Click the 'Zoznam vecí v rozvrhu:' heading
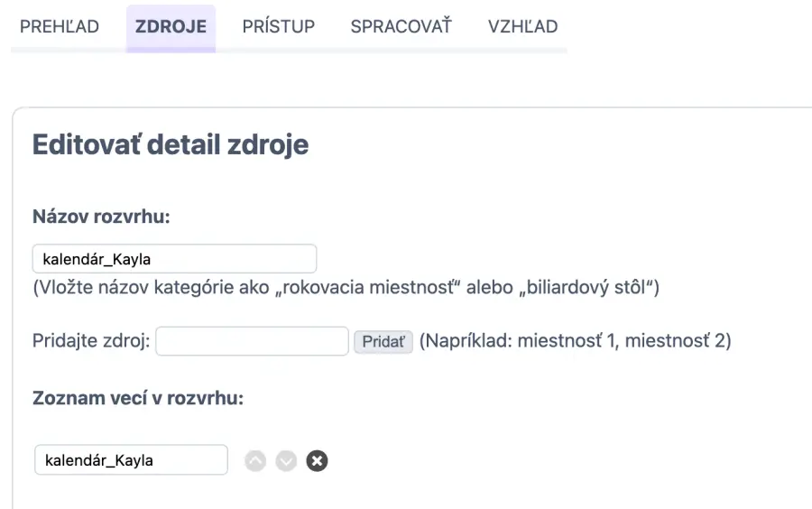 point(138,398)
